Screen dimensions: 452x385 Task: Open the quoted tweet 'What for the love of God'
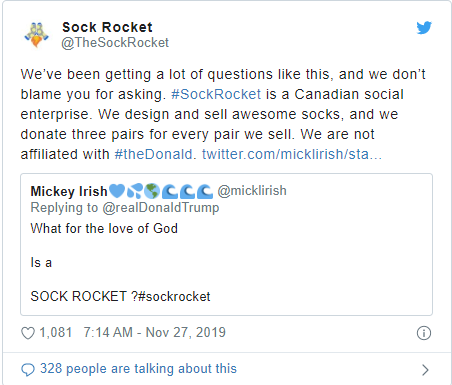(104, 229)
